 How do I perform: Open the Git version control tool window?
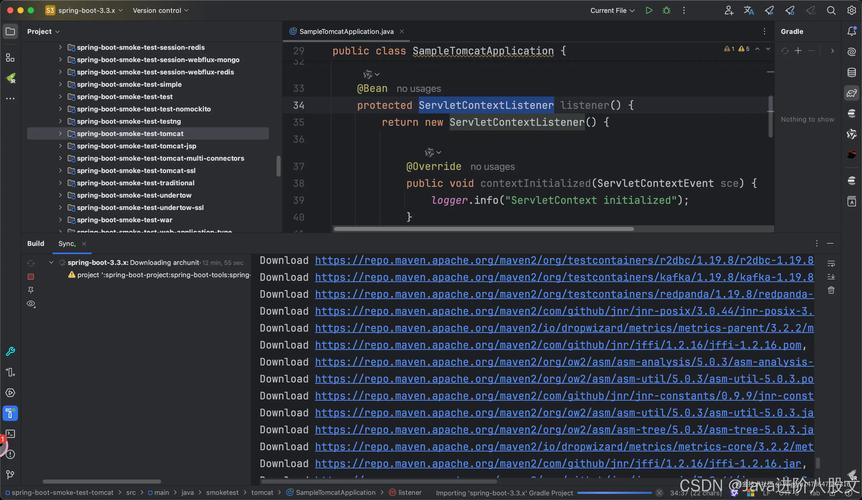coord(10,474)
